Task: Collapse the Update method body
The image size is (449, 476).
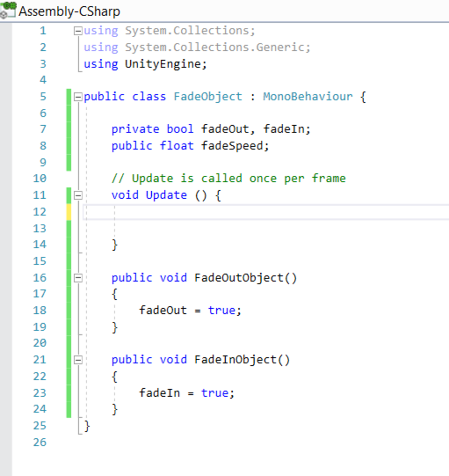Action: coord(78,195)
